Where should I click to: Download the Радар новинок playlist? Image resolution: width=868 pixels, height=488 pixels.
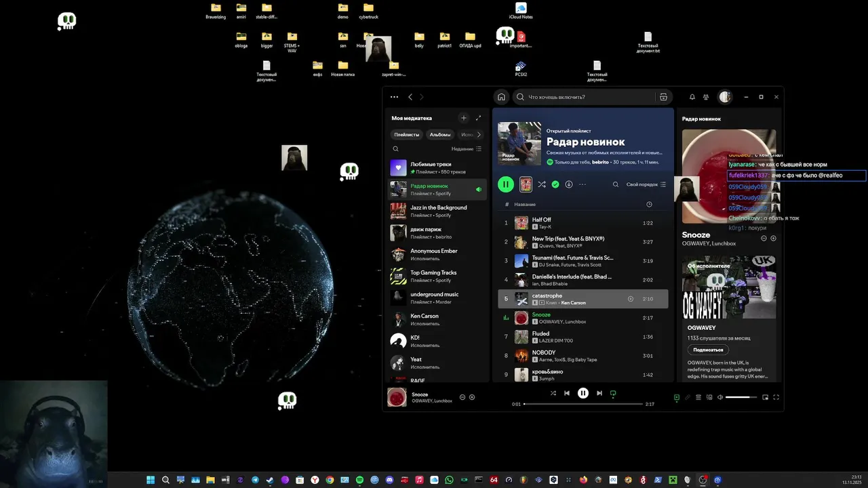point(569,184)
